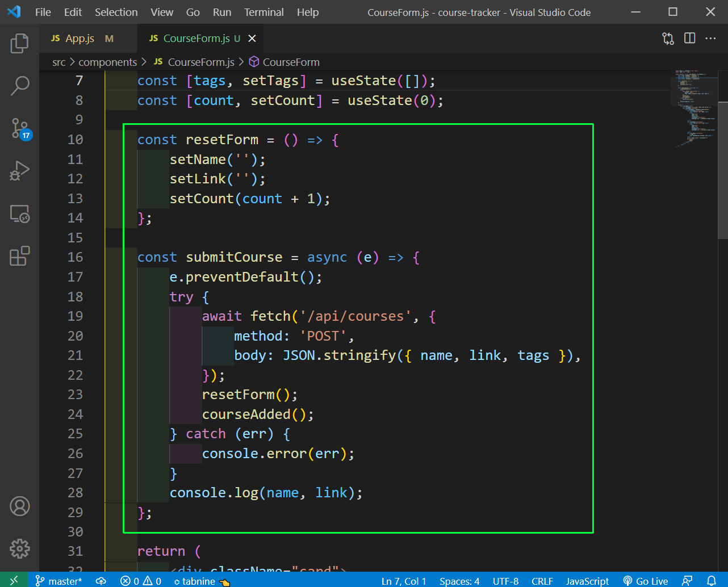Split the editor to the right
This screenshot has width=728, height=587.
[689, 39]
